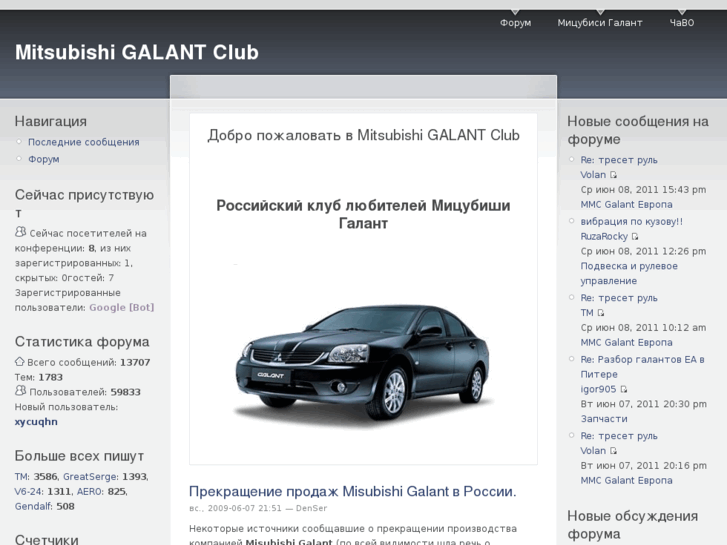Click post icon next to Volan dated 20:16
Viewport: 727px width, 545px height.
(613, 451)
